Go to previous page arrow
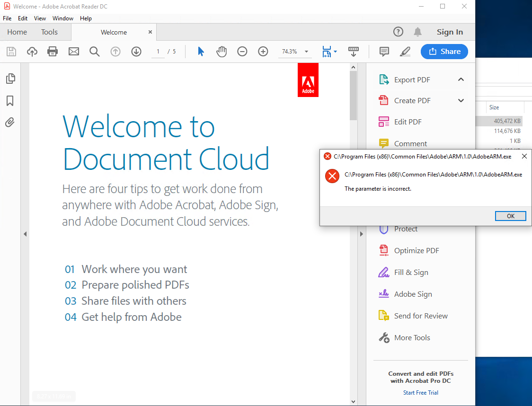532x406 pixels. (x=115, y=52)
